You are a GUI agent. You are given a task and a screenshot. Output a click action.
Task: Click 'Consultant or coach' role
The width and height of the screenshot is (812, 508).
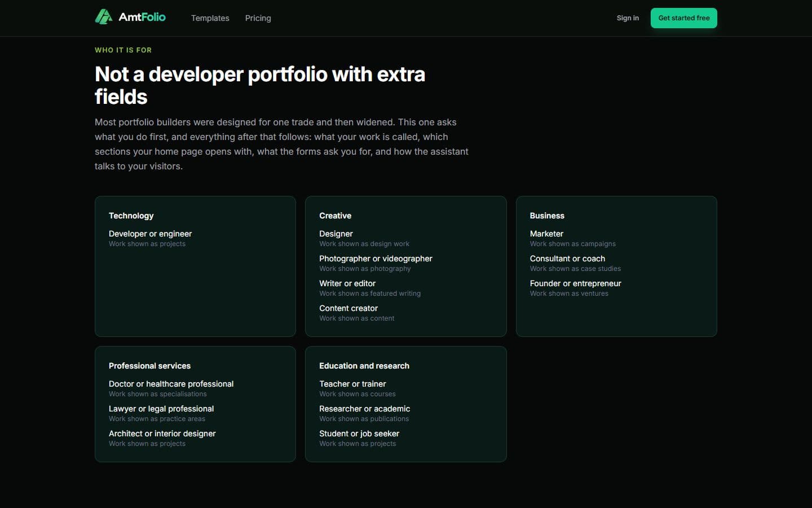[x=567, y=259]
